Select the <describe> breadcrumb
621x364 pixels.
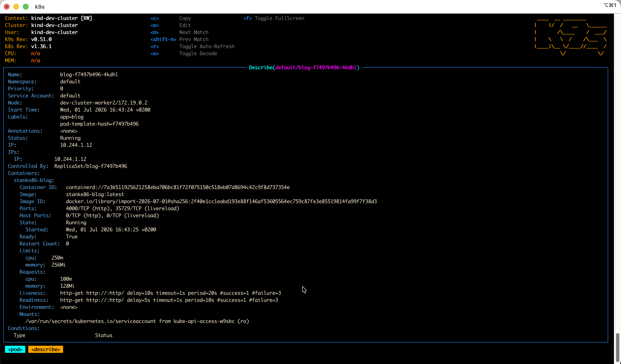pos(46,349)
